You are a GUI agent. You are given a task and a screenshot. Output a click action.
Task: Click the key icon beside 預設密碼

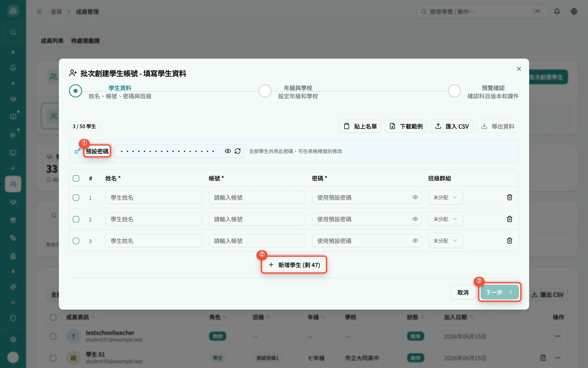pos(77,151)
